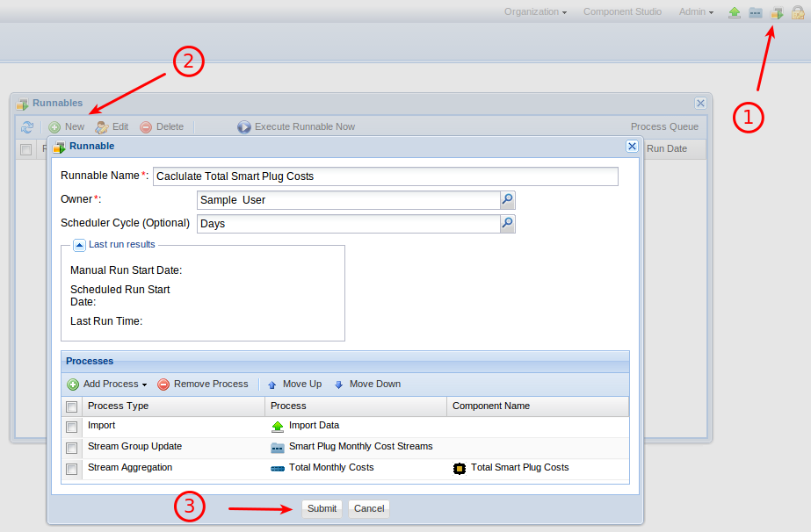
Task: Expand the Organization menu
Action: coord(535,12)
